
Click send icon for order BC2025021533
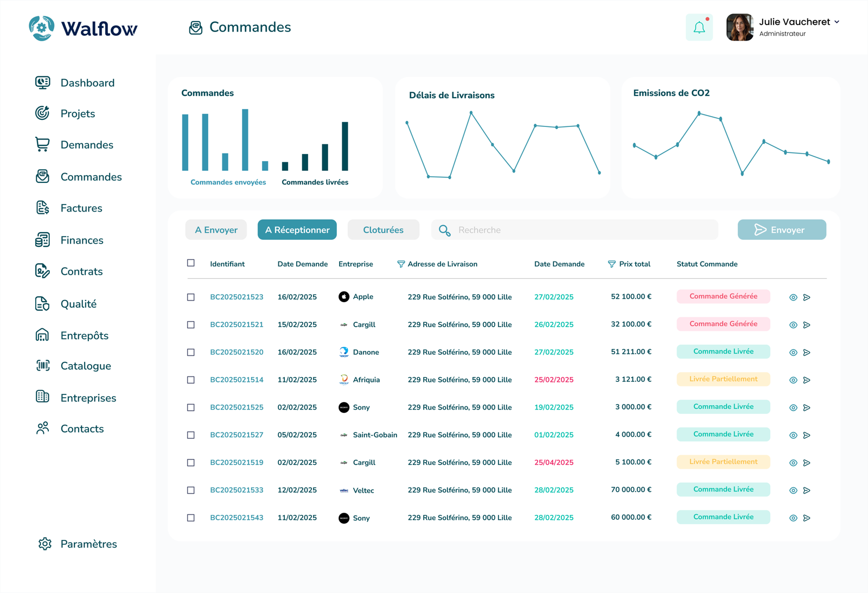coord(807,490)
